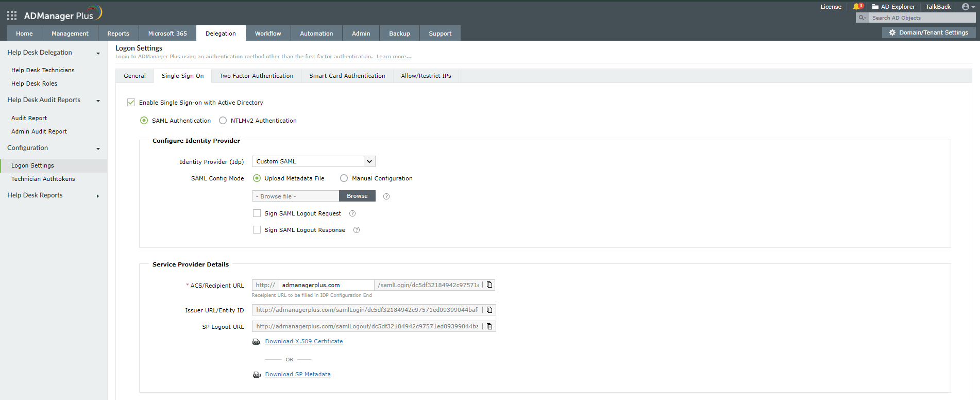Open the Workflow tab

tap(268, 34)
